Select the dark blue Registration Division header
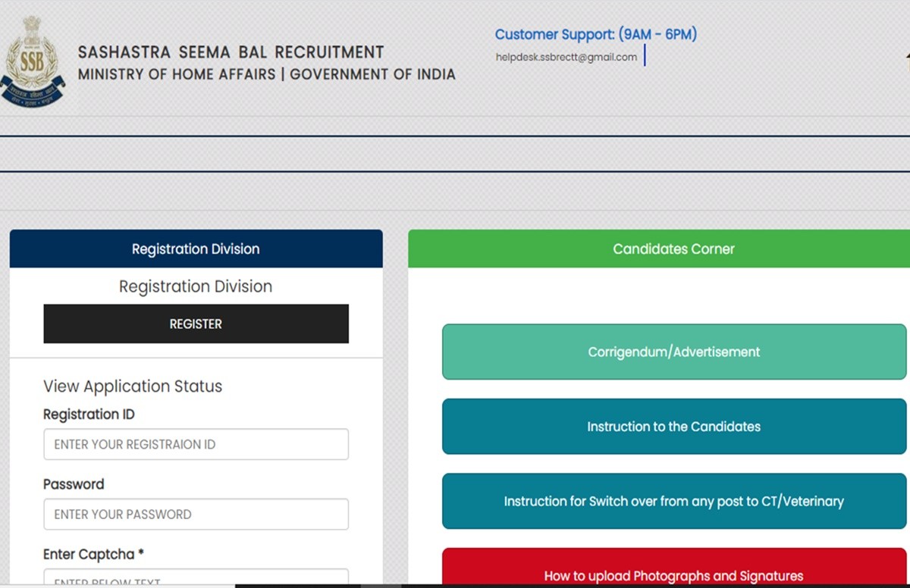The width and height of the screenshot is (910, 588). (x=196, y=249)
